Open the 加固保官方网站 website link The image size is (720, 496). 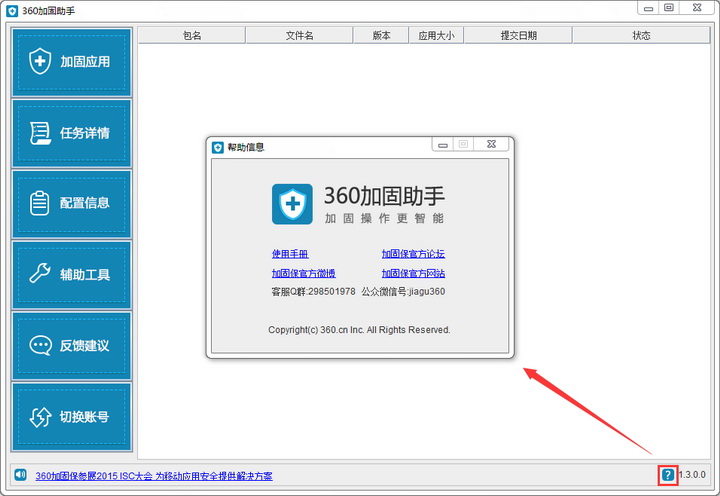click(x=413, y=273)
